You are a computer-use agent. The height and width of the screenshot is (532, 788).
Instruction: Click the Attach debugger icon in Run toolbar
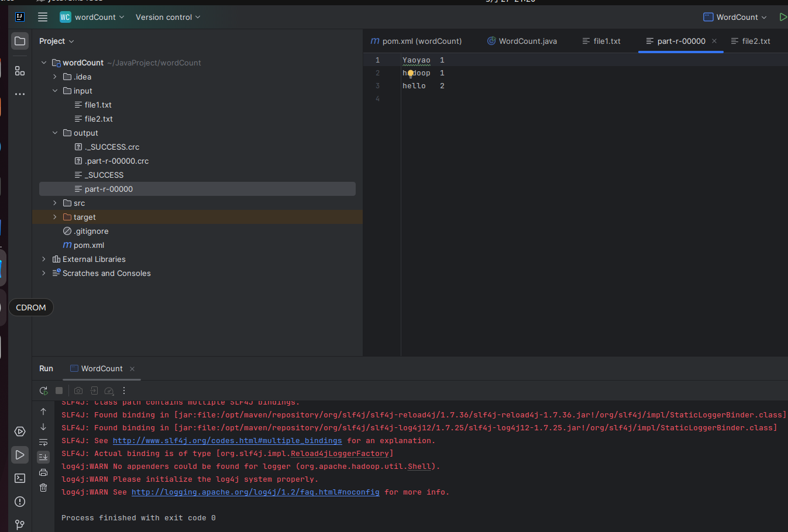(x=94, y=391)
